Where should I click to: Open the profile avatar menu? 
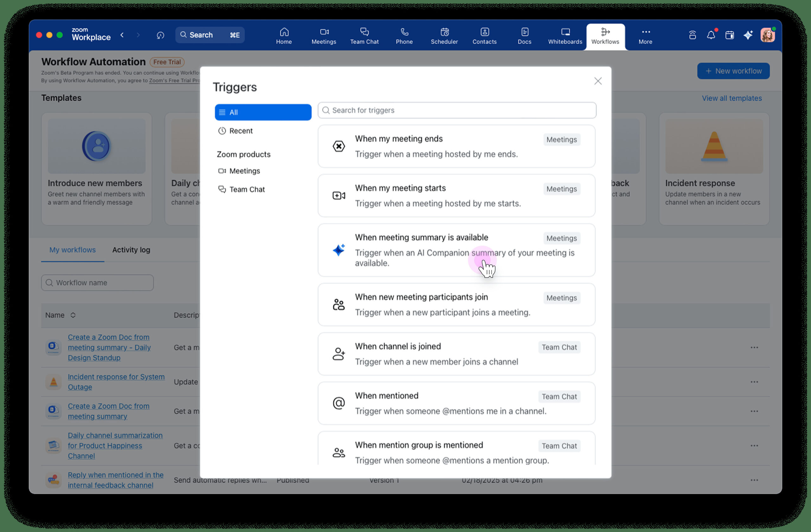point(767,35)
